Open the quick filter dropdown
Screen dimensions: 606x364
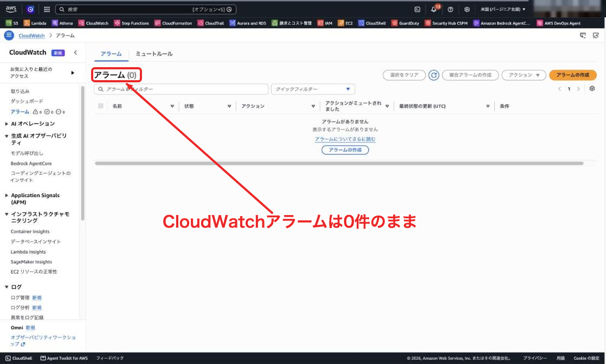point(313,89)
